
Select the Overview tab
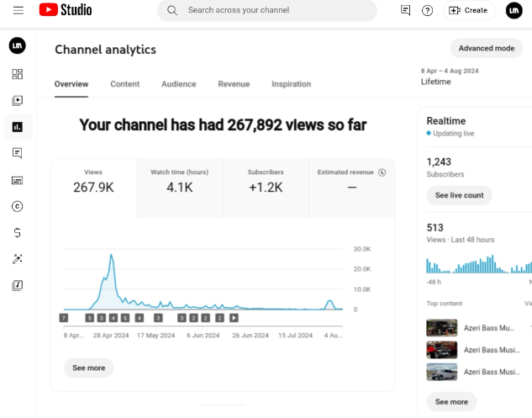click(71, 84)
